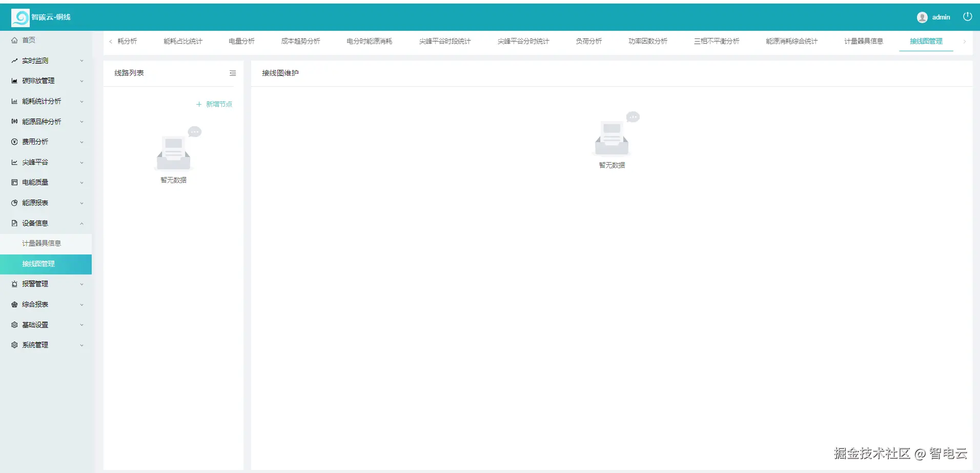The image size is (980, 473).
Task: Expand the 综合报表 menu chevron
Action: (81, 305)
